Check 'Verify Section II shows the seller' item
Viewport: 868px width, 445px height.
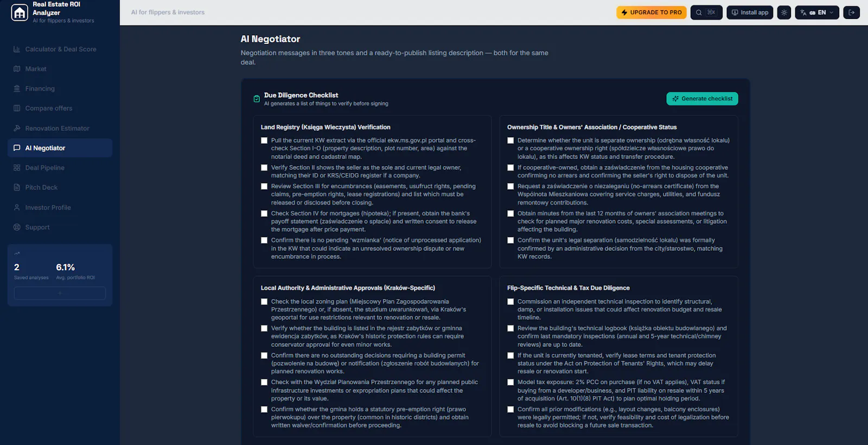(264, 168)
